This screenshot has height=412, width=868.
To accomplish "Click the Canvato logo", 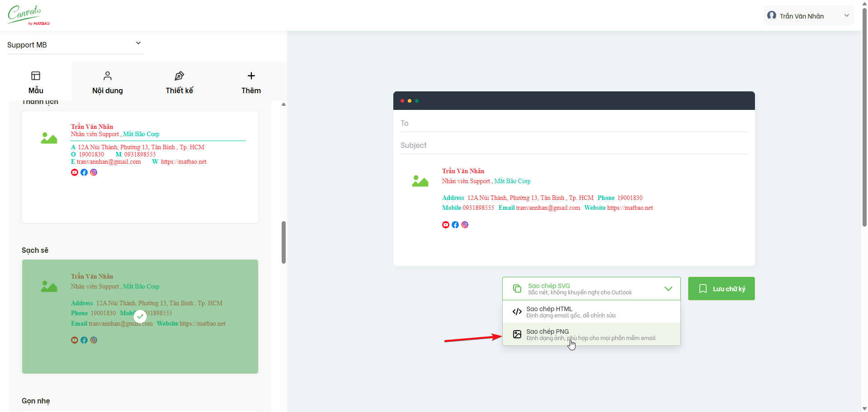I will click(28, 15).
